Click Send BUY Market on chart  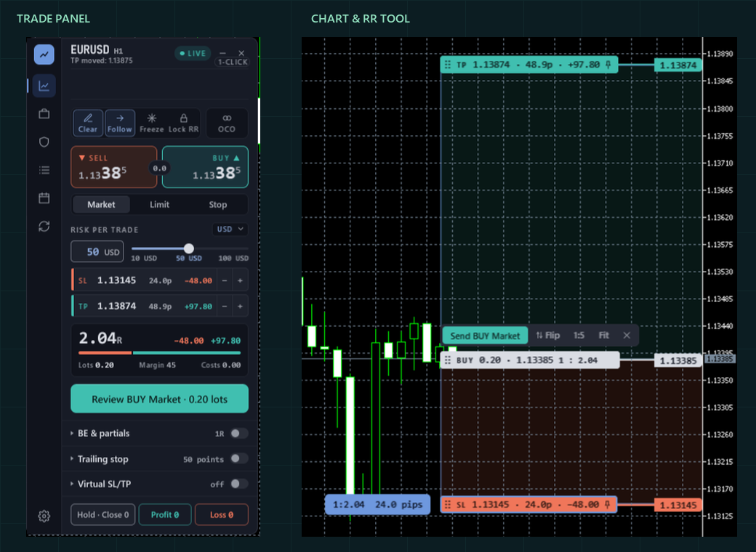485,336
